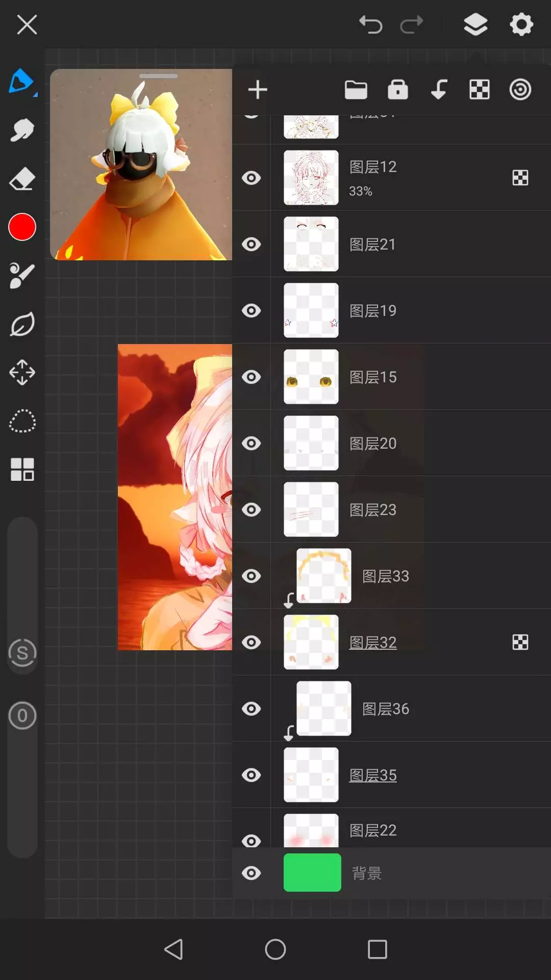
Task: Open the settings gear
Action: click(x=521, y=24)
